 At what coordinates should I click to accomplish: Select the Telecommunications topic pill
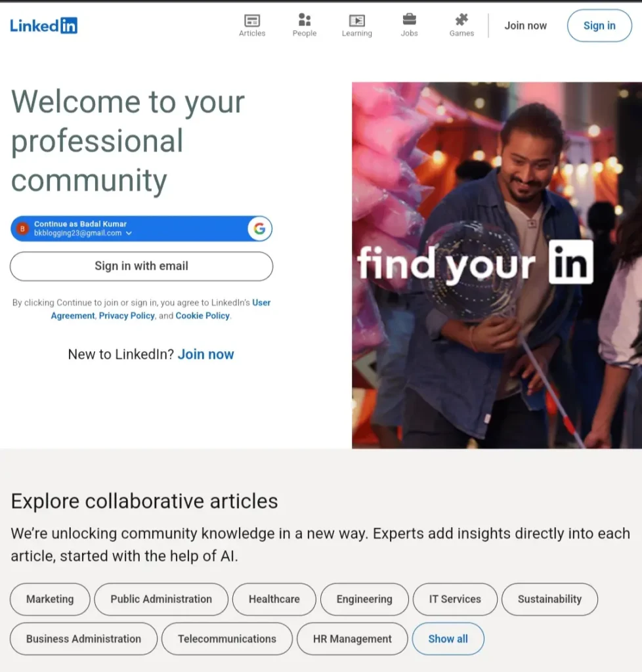point(226,639)
